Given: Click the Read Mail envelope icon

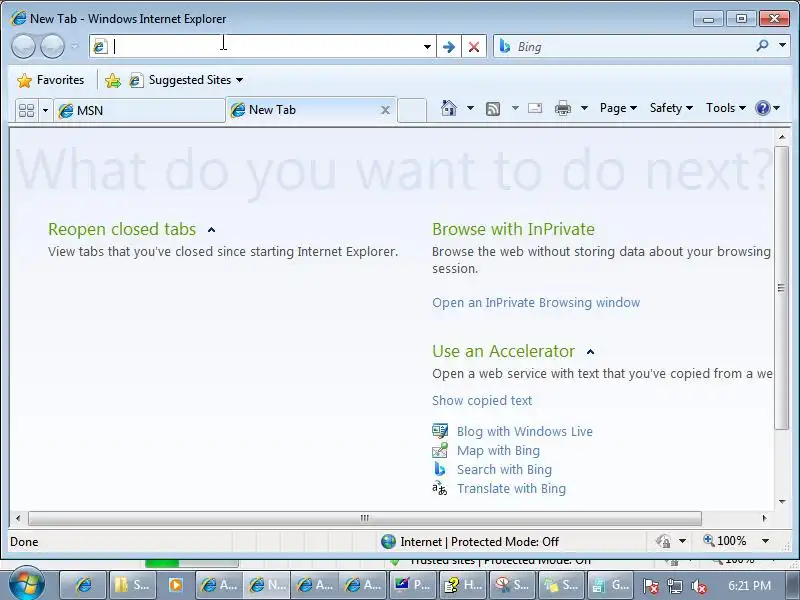Looking at the screenshot, I should pyautogui.click(x=535, y=108).
